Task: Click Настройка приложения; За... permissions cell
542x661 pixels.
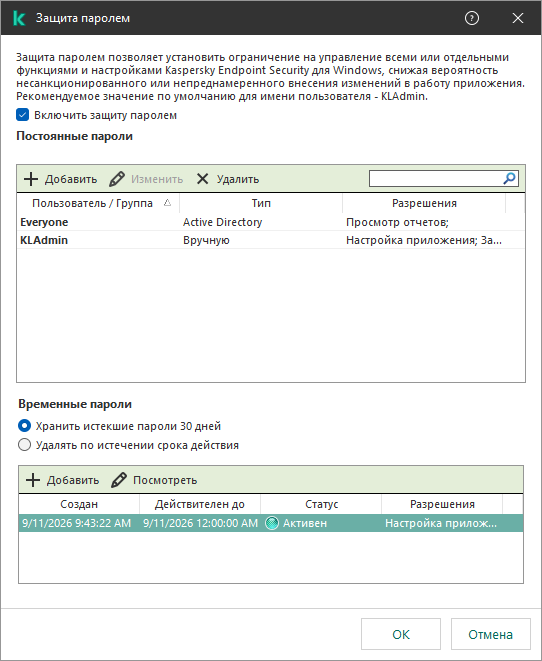Action: [424, 240]
